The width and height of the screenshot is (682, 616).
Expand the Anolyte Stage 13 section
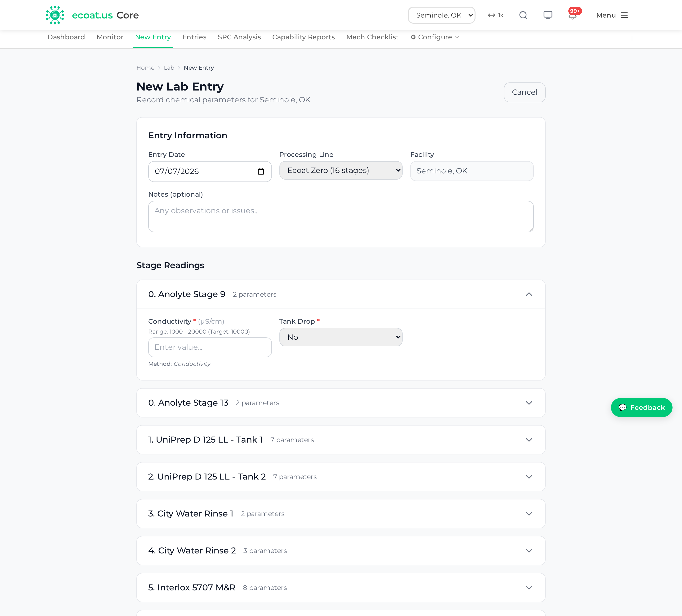tap(529, 403)
